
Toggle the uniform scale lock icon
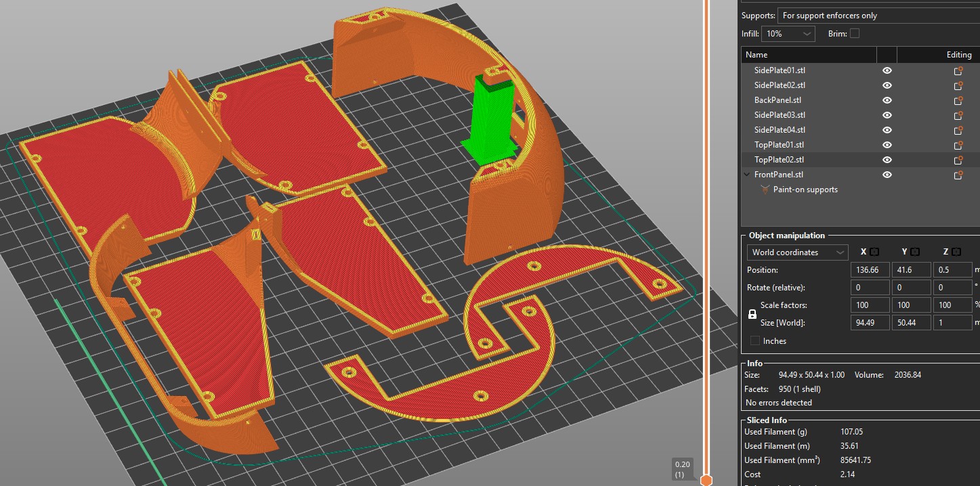pyautogui.click(x=752, y=314)
